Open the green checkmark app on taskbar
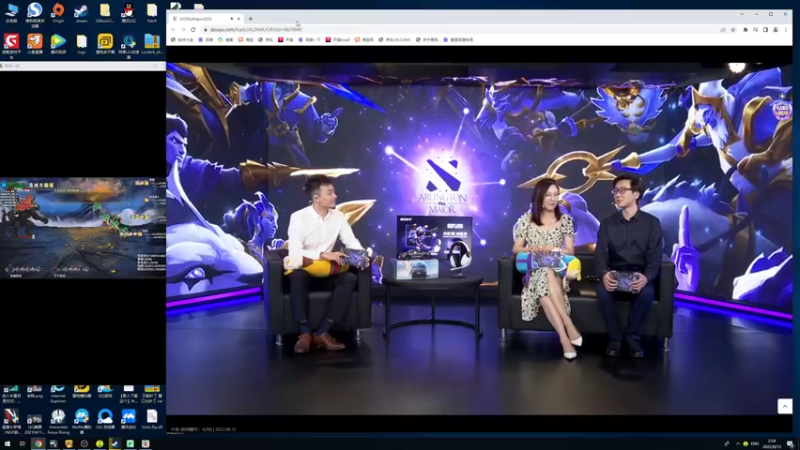 pyautogui.click(x=130, y=444)
